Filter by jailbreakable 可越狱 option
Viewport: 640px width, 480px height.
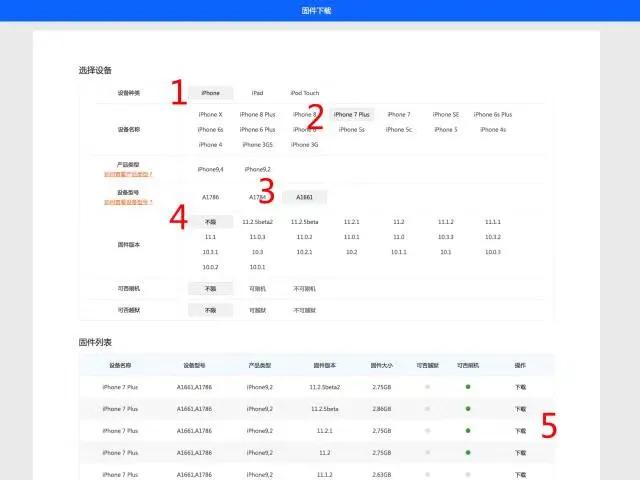[257, 311]
